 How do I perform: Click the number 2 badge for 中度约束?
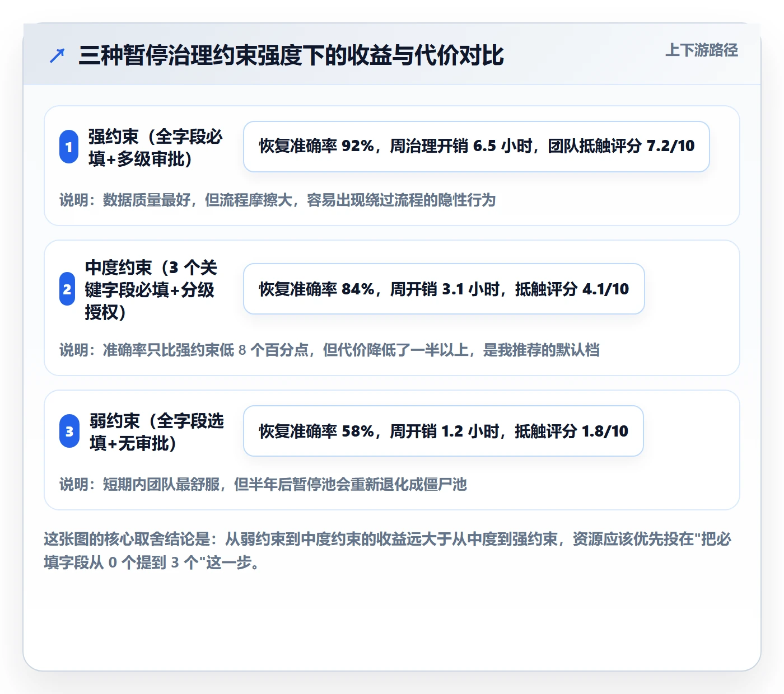[67, 289]
